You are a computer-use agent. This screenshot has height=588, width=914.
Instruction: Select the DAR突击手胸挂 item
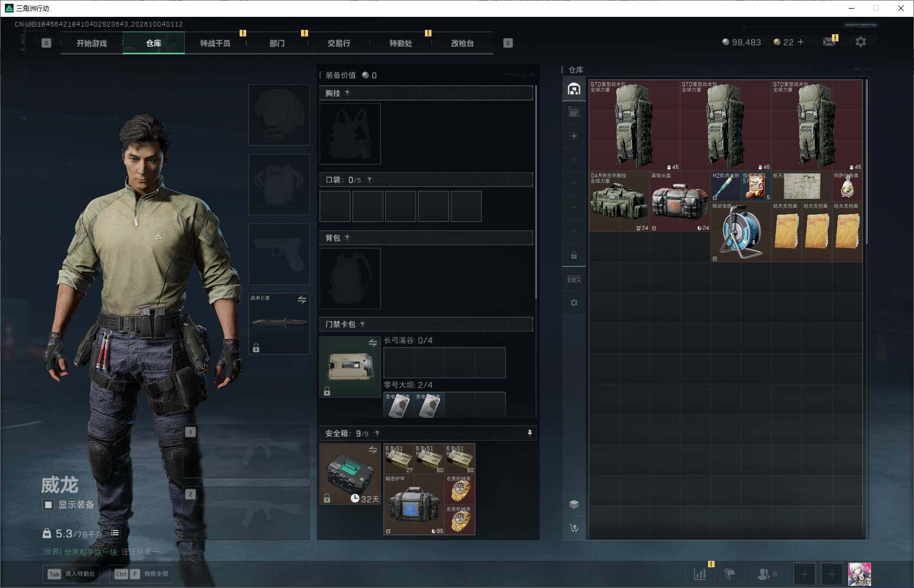coord(619,202)
